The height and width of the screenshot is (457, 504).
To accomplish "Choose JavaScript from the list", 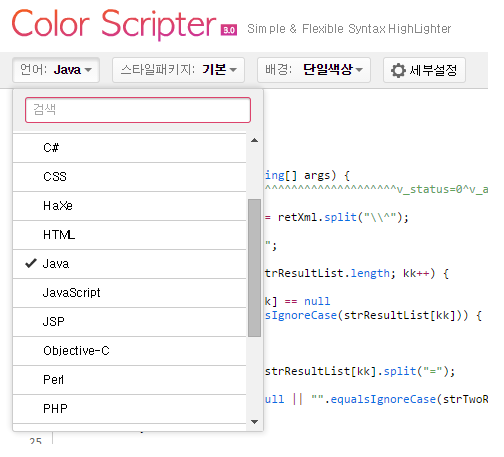I will (x=129, y=293).
